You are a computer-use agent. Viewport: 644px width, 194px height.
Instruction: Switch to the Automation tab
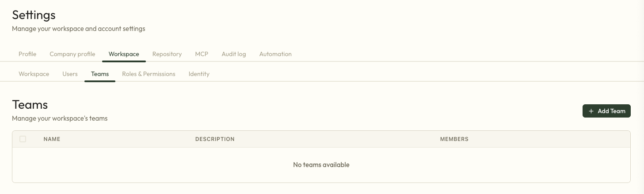tap(275, 54)
